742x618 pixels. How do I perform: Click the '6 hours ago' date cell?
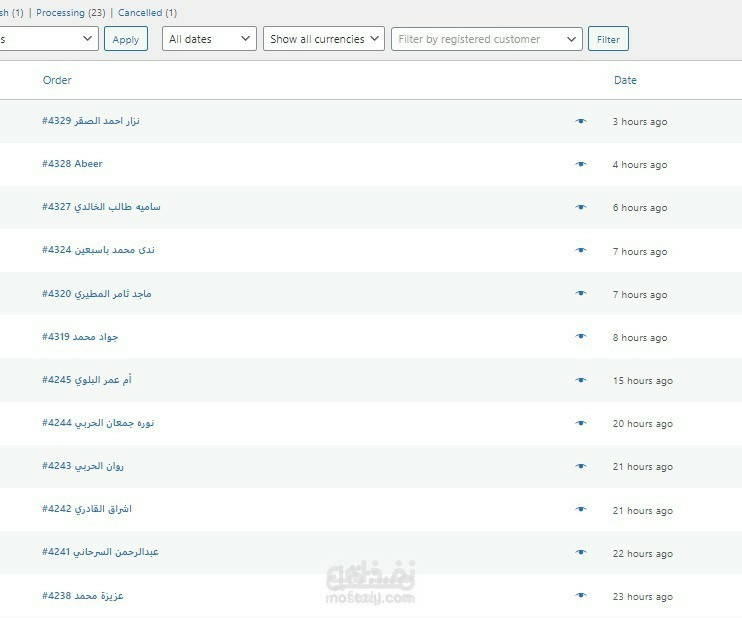coord(640,208)
